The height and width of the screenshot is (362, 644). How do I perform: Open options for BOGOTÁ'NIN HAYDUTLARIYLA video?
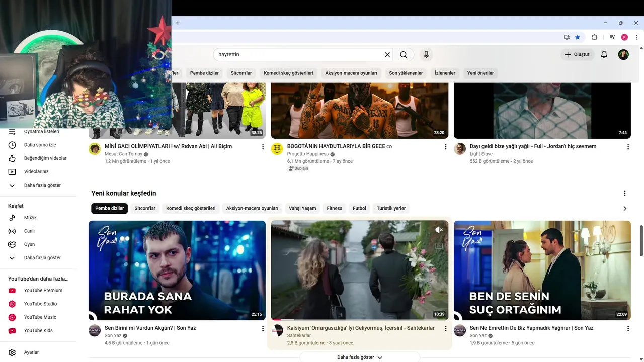coord(445,147)
